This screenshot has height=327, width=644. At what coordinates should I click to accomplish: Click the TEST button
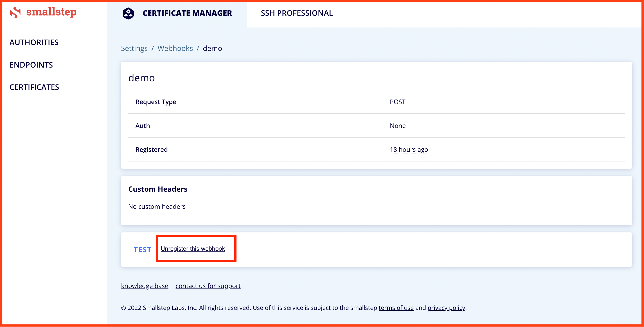[x=142, y=250]
